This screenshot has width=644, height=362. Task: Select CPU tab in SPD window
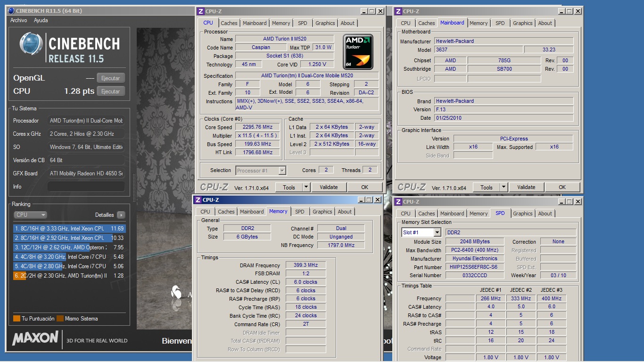tap(405, 214)
